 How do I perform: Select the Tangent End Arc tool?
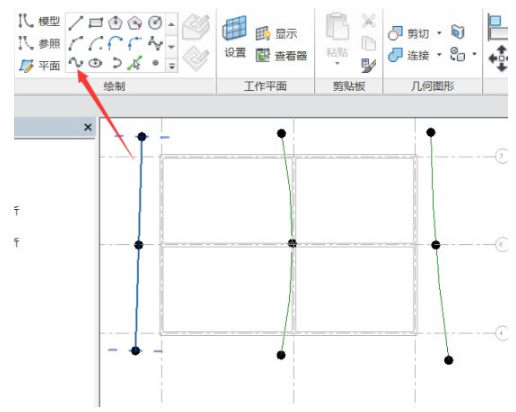pos(115,43)
